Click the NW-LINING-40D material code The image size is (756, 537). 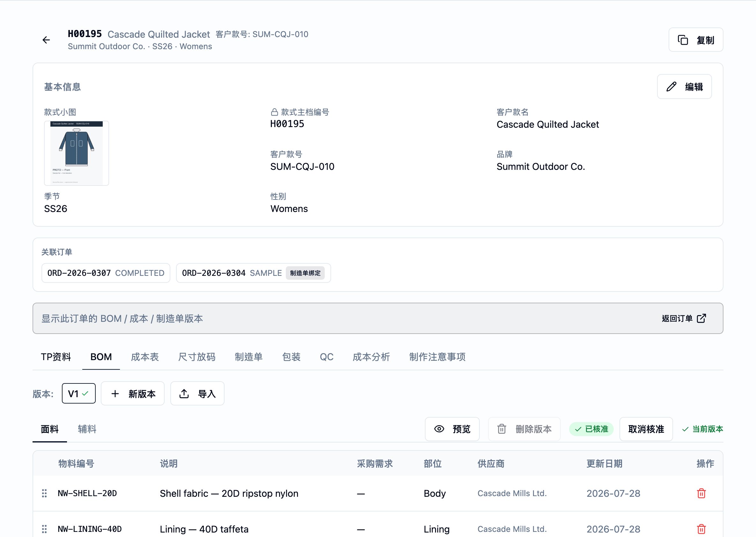point(90,529)
